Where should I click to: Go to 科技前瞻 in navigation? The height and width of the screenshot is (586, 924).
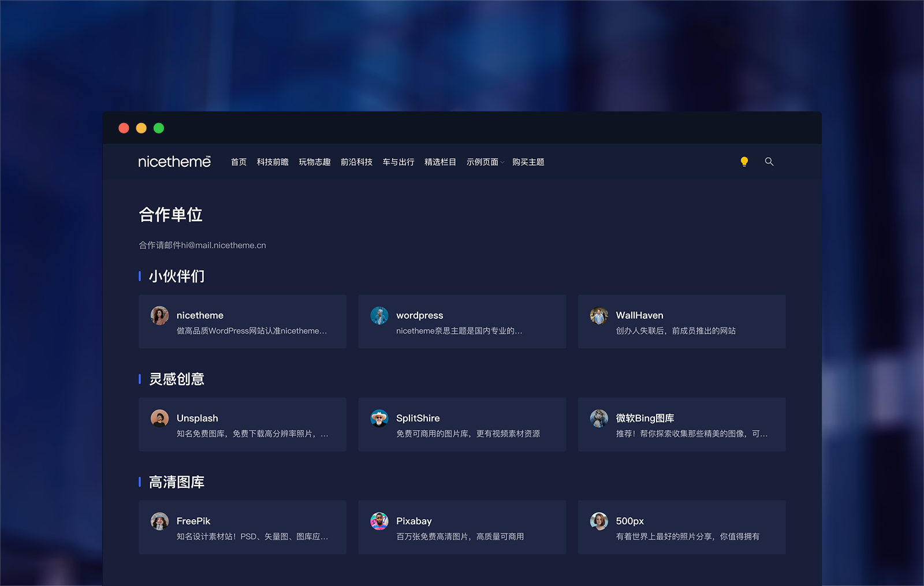coord(273,162)
